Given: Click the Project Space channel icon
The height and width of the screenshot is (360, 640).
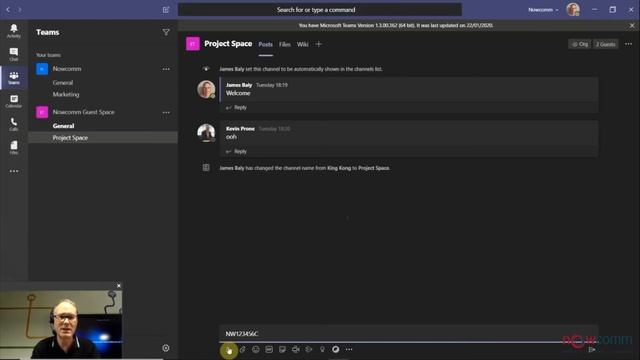Looking at the screenshot, I should point(193,44).
